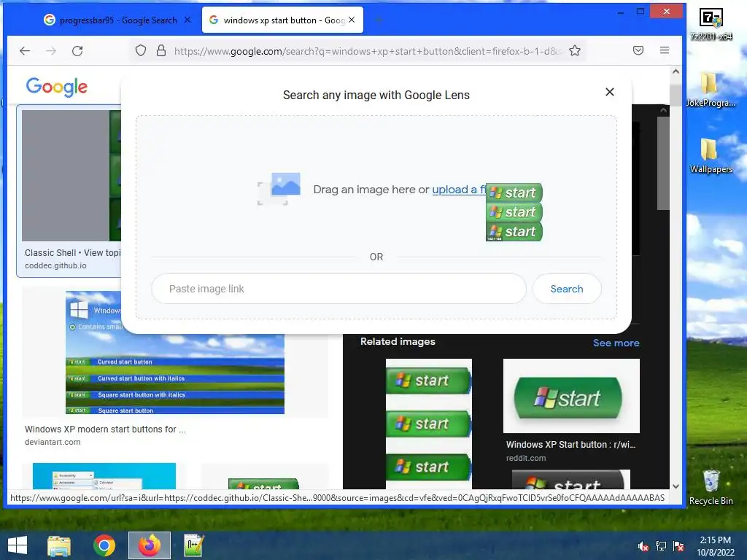Reload the page with the refresh icon

point(77,51)
